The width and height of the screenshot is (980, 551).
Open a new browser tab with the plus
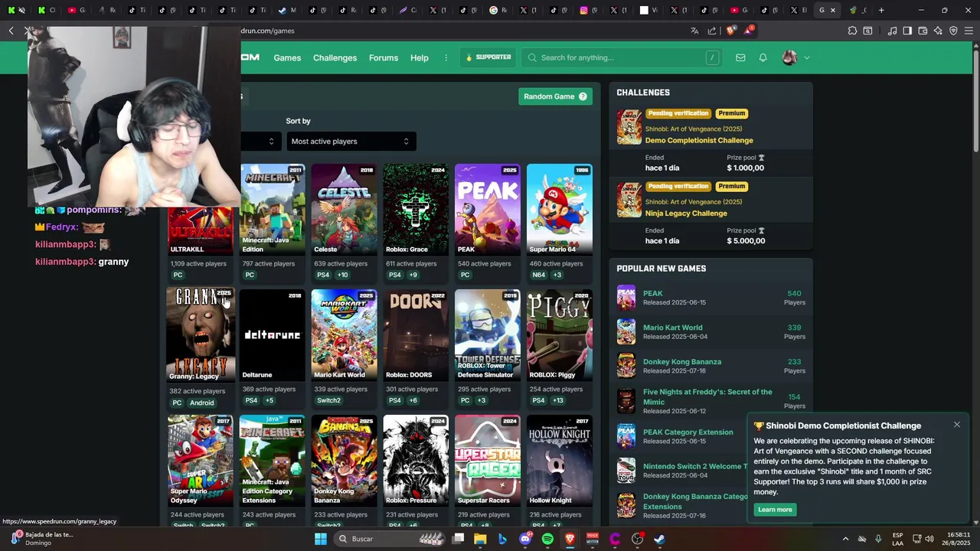[881, 10]
